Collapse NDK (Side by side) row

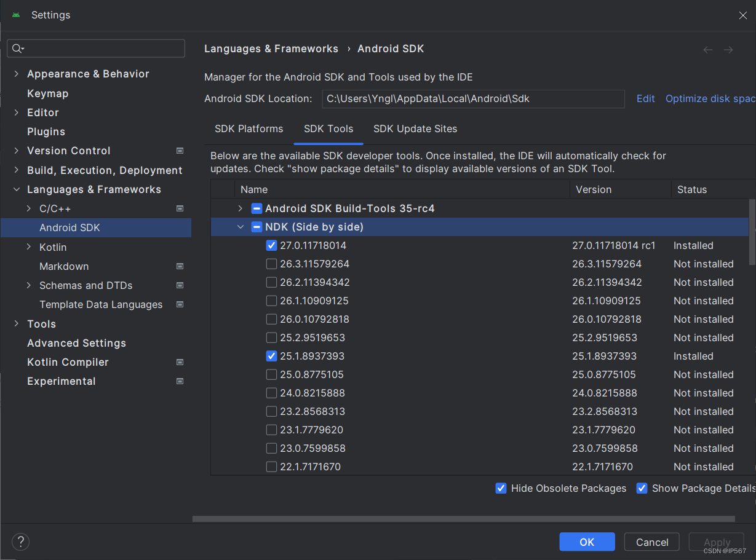(241, 227)
